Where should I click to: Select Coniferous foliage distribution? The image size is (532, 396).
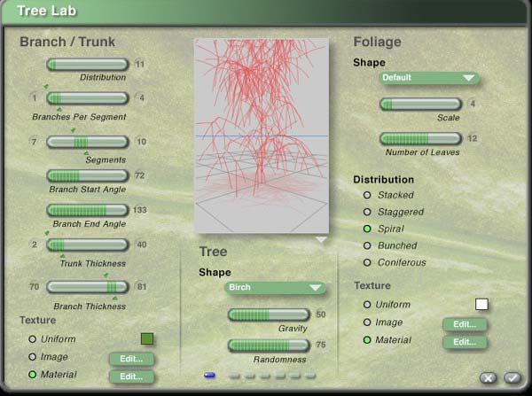click(367, 262)
